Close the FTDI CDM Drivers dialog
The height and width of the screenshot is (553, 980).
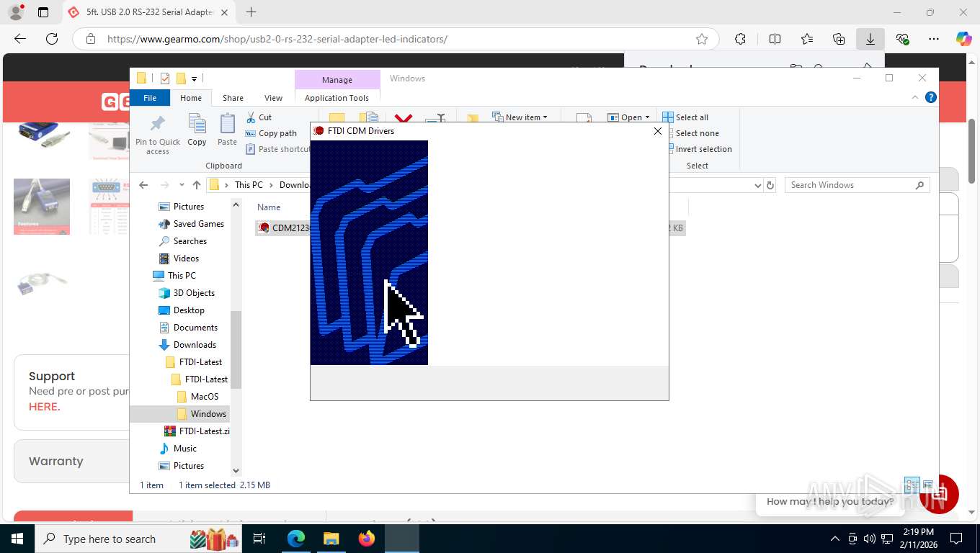tap(657, 131)
